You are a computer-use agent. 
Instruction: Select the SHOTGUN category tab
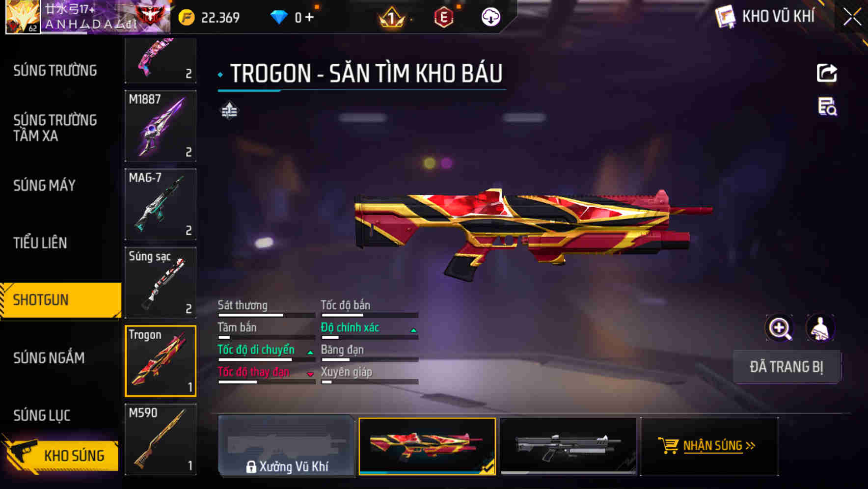click(60, 300)
